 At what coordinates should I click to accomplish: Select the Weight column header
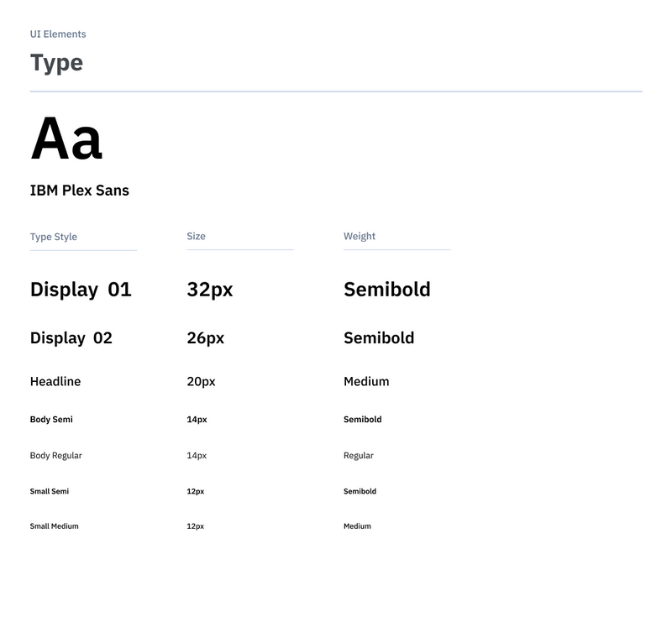tap(359, 236)
